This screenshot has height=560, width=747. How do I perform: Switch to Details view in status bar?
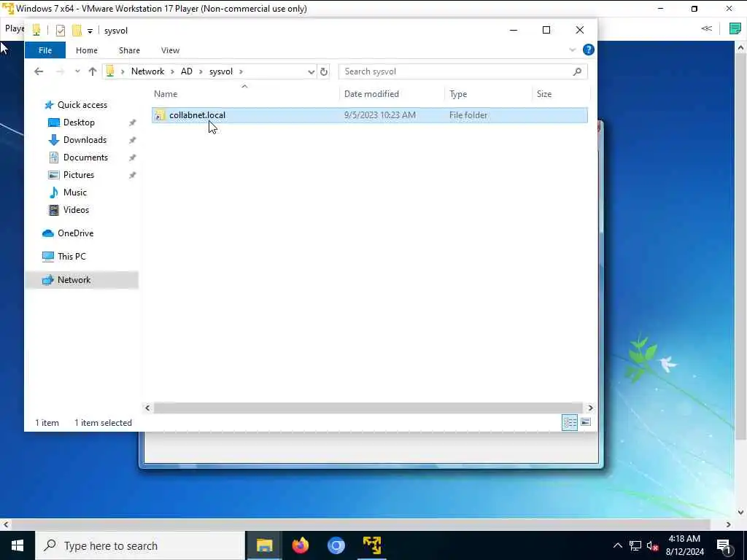pos(570,422)
